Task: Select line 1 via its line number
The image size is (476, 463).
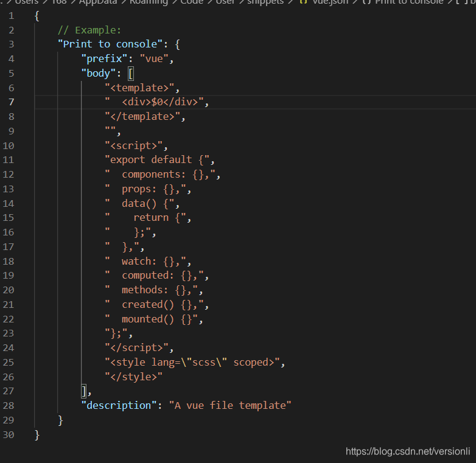Action: point(11,16)
